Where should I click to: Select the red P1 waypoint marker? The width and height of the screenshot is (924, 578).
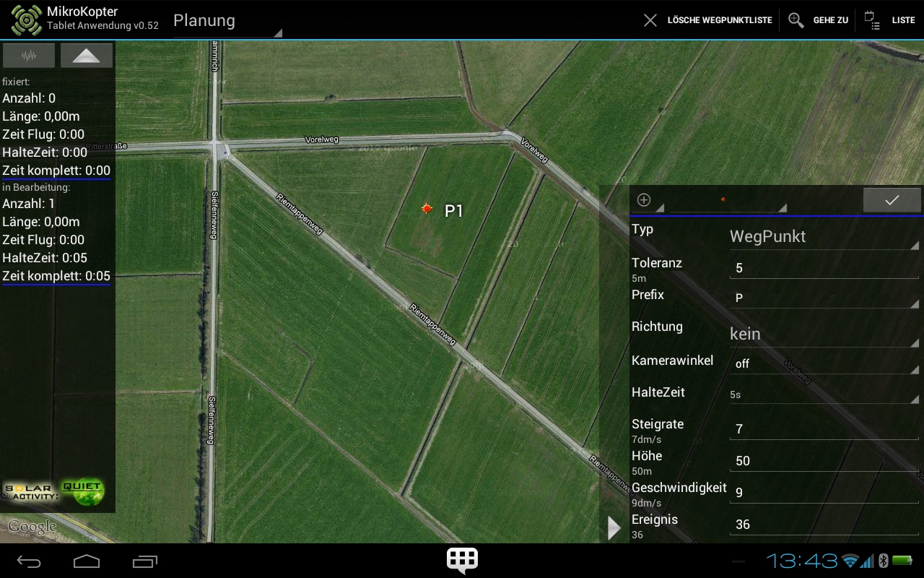[427, 209]
